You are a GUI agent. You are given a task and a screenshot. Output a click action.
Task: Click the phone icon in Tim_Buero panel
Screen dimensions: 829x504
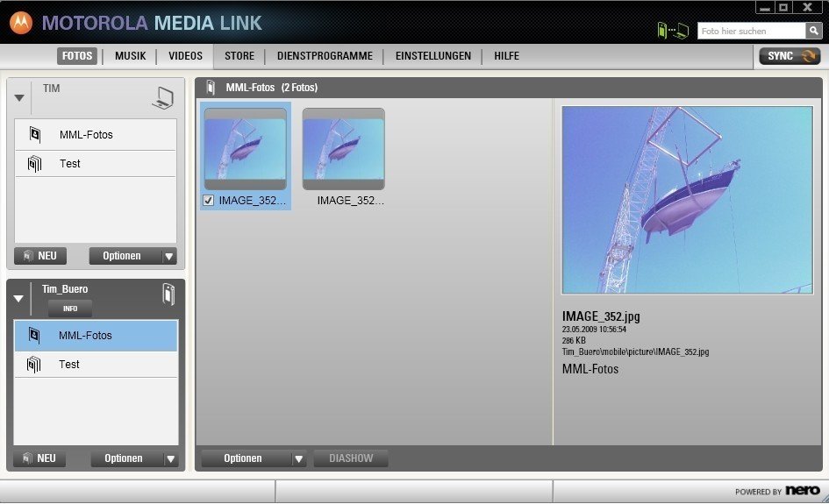pyautogui.click(x=168, y=294)
